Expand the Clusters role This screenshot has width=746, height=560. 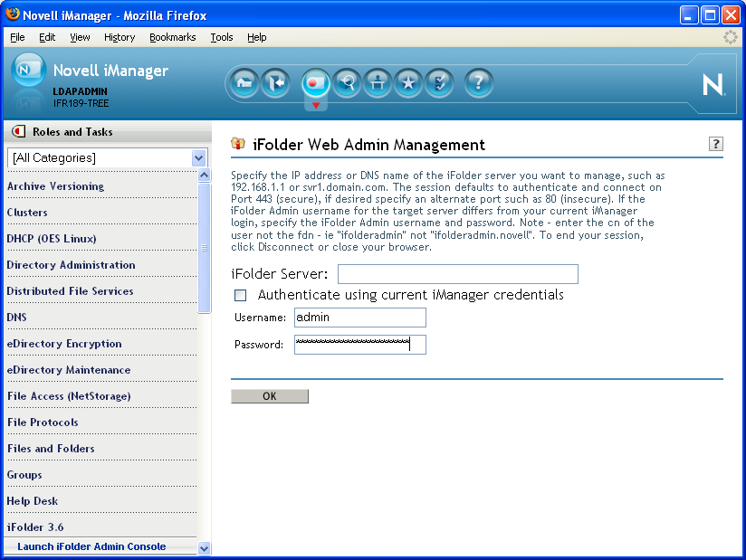(27, 213)
